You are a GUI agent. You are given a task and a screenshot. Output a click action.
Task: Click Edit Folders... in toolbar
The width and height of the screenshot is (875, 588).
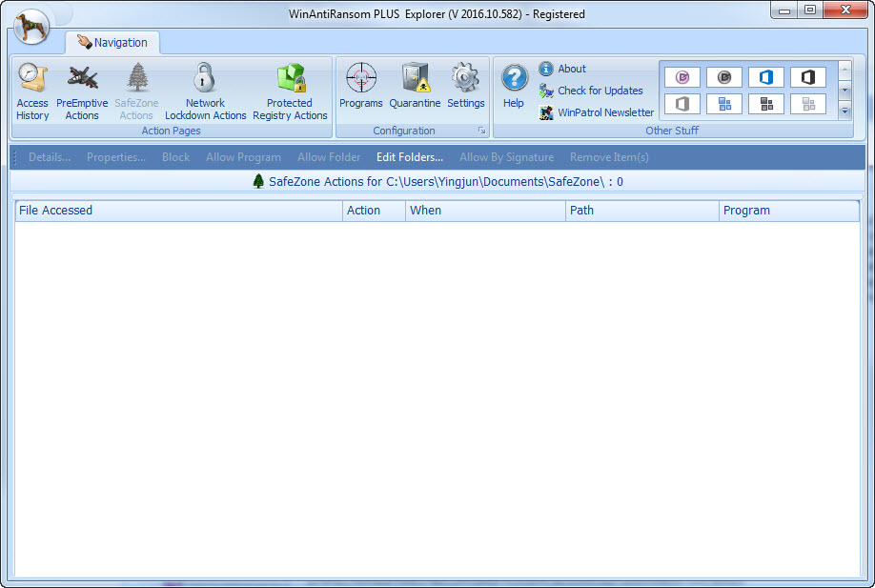point(410,157)
